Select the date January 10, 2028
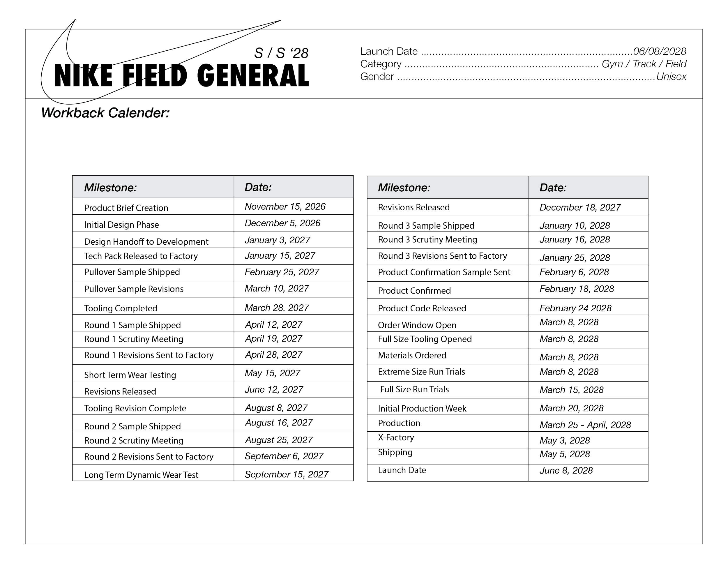728x563 pixels. (575, 226)
